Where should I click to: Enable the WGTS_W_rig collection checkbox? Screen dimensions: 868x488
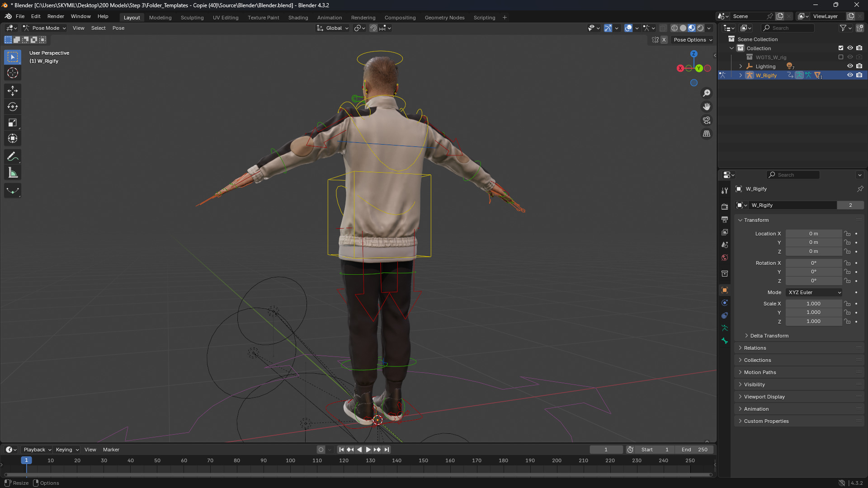(841, 57)
